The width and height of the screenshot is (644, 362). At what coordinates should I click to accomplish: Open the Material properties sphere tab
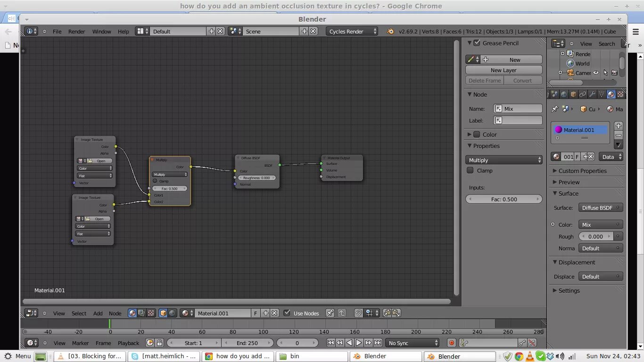(611, 94)
